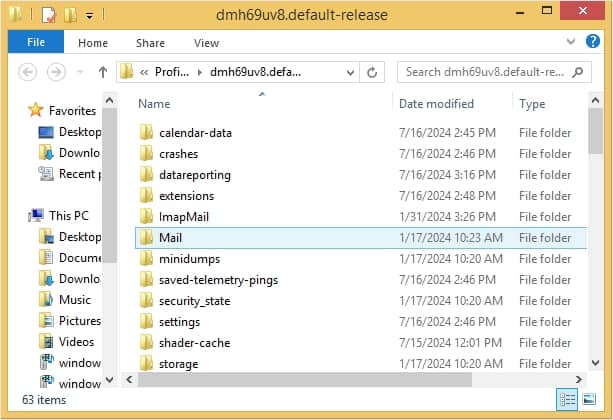Click the horizontal scroll right arrow
613x420 pixels.
pos(579,379)
